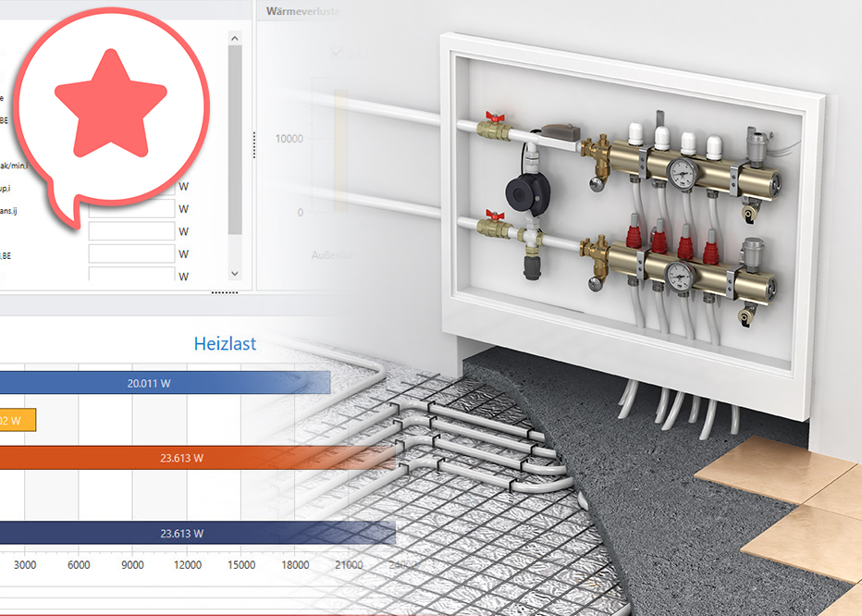The width and height of the screenshot is (862, 616).
Task: Click the scroll down arrow in the list panel
Action: (x=234, y=274)
